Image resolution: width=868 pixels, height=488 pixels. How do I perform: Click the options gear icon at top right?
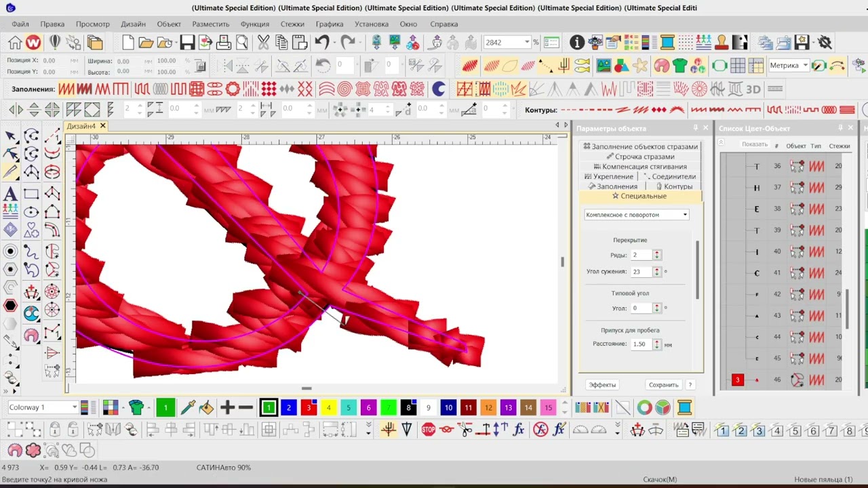(825, 43)
